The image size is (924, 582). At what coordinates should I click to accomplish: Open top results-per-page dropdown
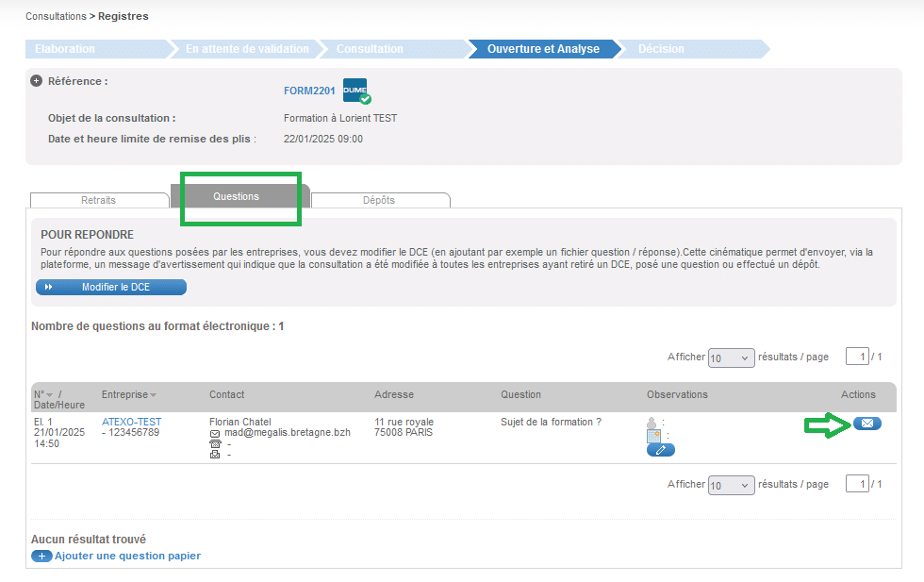[x=731, y=358]
